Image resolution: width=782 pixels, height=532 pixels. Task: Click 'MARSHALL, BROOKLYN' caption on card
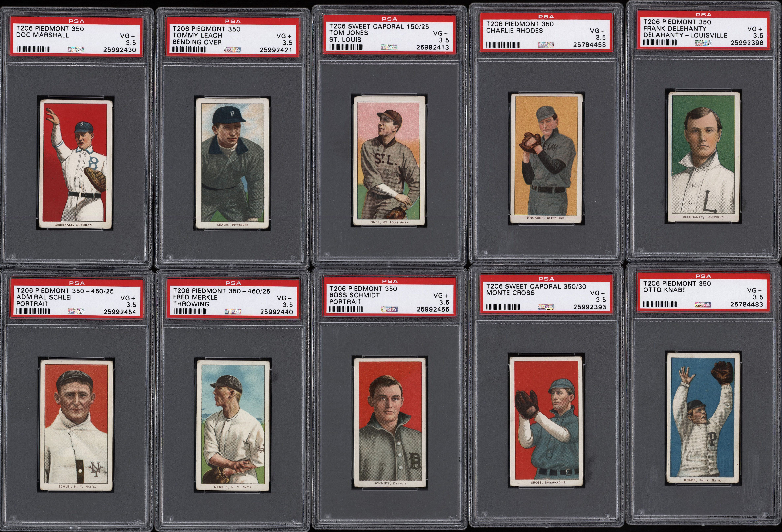click(x=73, y=225)
